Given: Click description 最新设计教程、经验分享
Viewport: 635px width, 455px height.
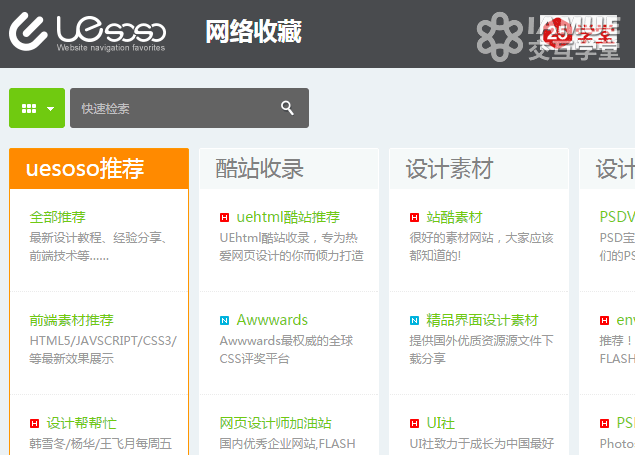Looking at the screenshot, I should [98, 238].
